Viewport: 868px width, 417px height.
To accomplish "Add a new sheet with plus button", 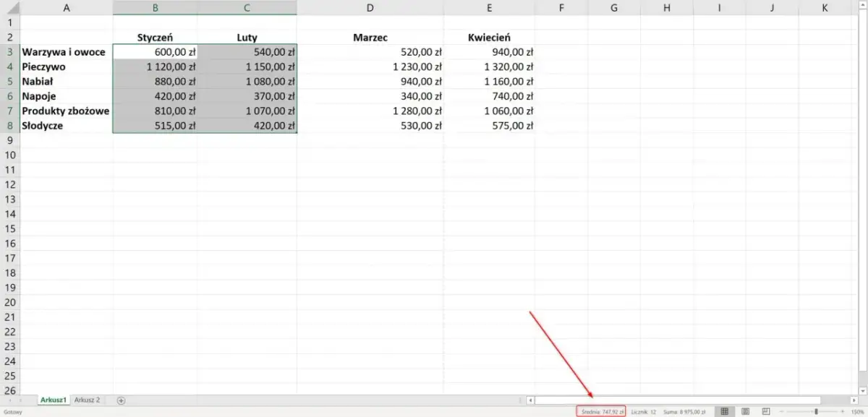I will (x=121, y=400).
